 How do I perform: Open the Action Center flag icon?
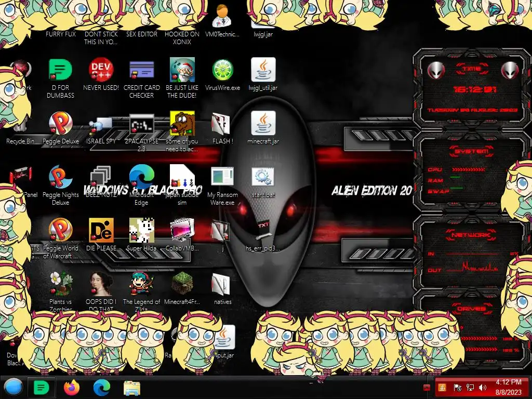tap(457, 388)
